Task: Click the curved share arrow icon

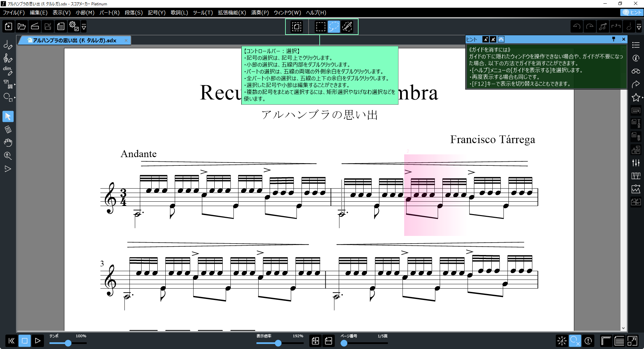Action: [636, 84]
